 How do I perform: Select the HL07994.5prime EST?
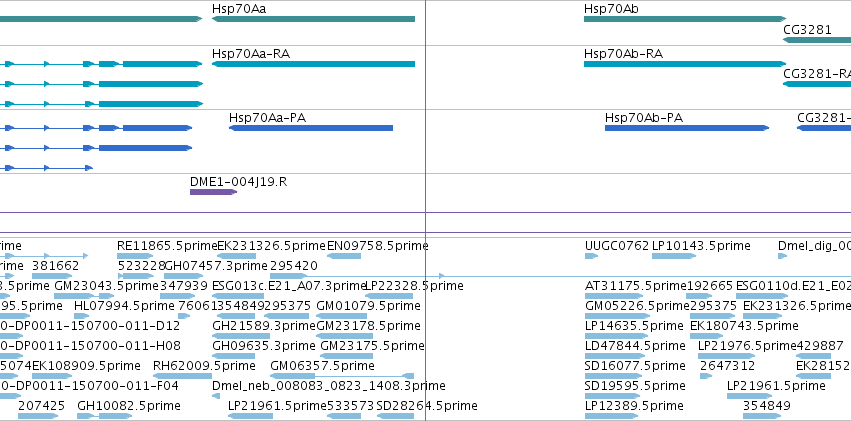[x=81, y=316]
